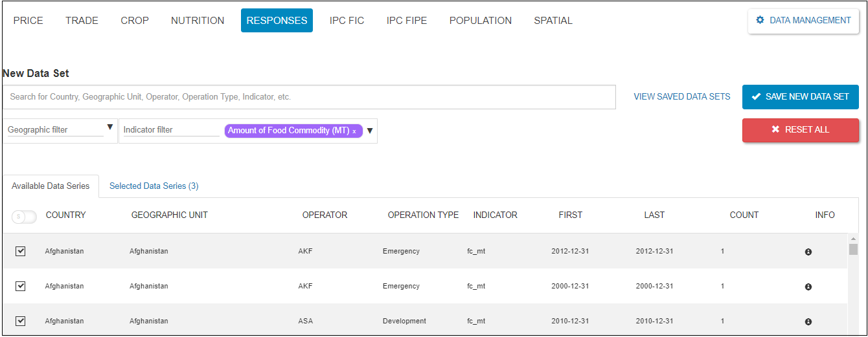The width and height of the screenshot is (868, 337).
Task: Remove the Amount of Food Commodity tag
Action: (x=354, y=131)
